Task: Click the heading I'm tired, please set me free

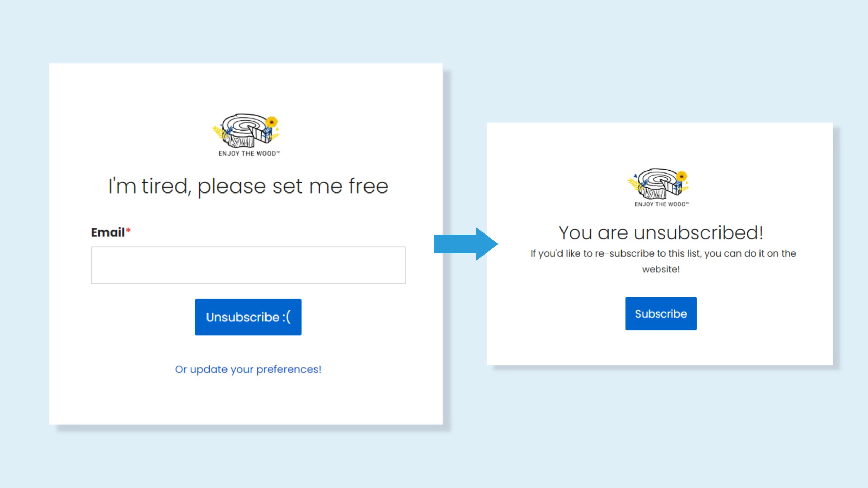Action: [x=248, y=186]
